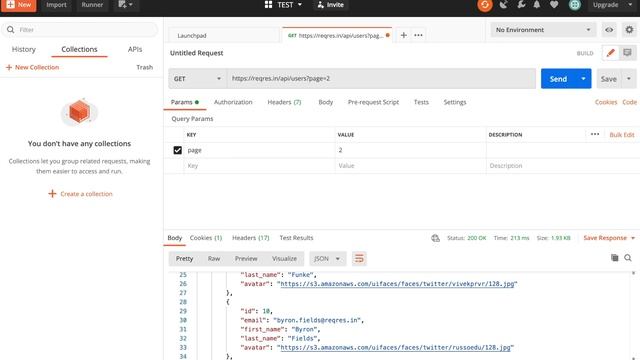Click the heart icon in header
This screenshot has height=360, width=640.
(554, 5)
